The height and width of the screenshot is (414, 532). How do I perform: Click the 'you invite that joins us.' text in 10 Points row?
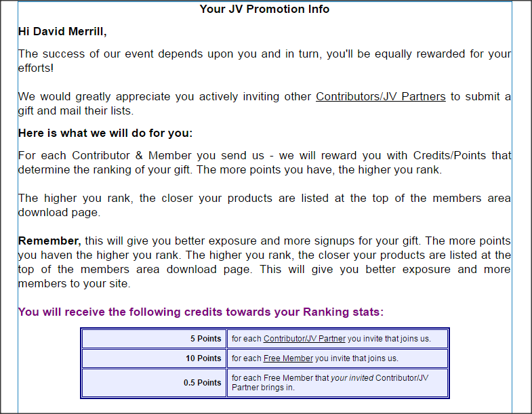[356, 358]
